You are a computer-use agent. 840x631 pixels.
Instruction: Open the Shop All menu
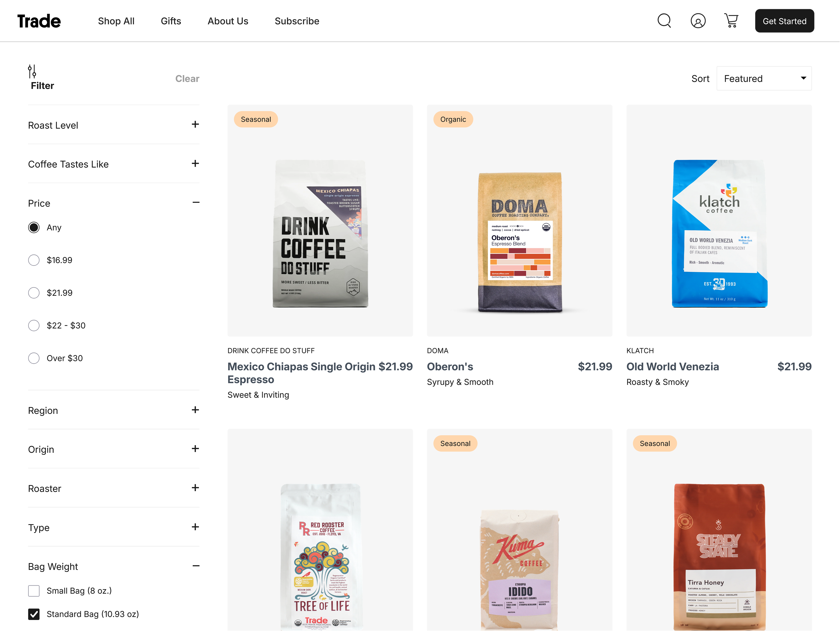(x=116, y=21)
